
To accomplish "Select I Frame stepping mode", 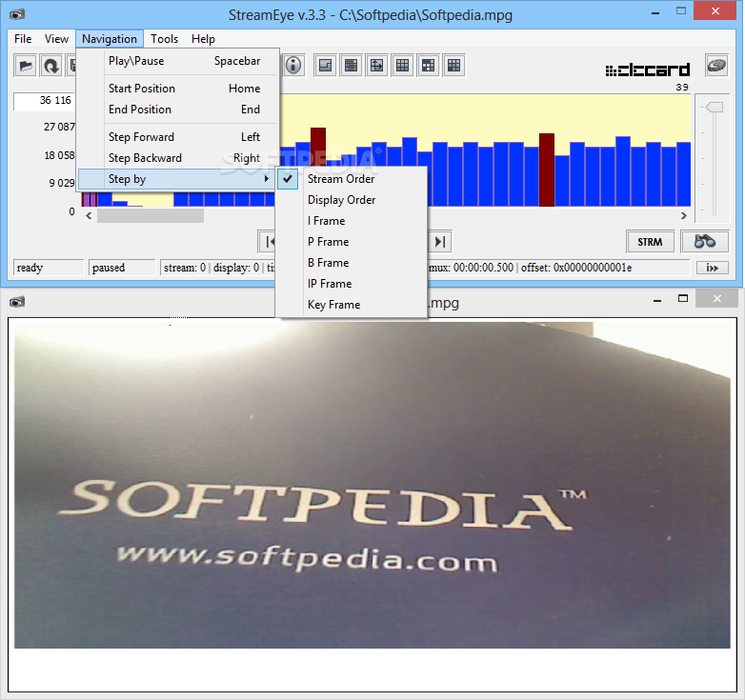I will 351,221.
